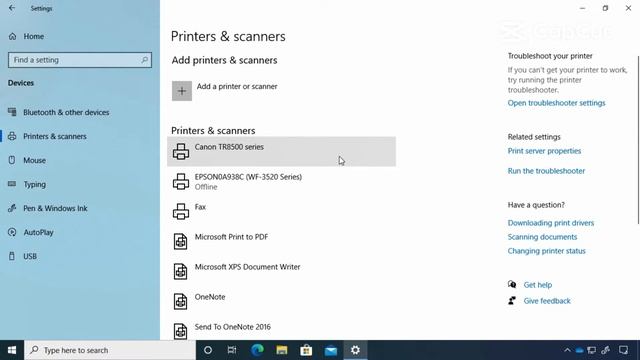Click the Canon TR8500 printer icon
Viewport: 640px width, 360px height.
click(181, 151)
